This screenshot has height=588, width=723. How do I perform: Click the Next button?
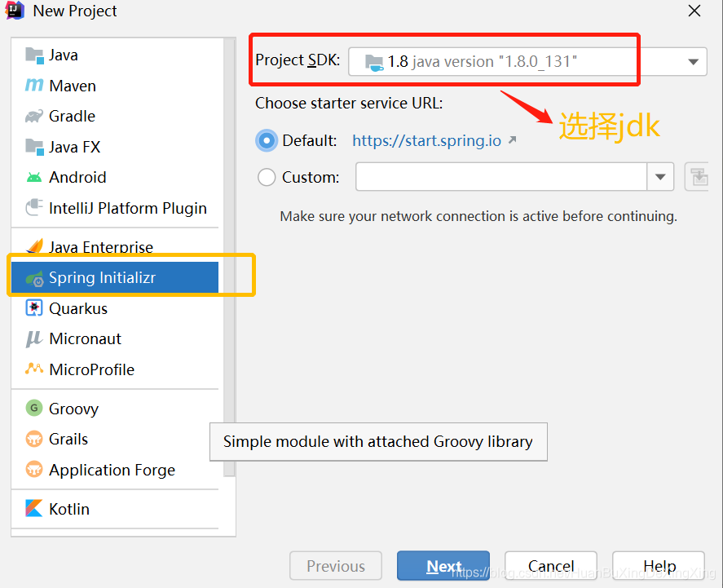[443, 566]
